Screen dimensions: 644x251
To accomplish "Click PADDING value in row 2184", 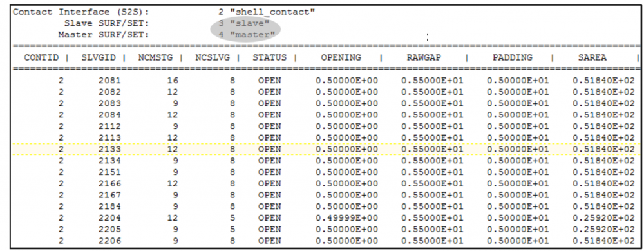I will pos(518,206).
